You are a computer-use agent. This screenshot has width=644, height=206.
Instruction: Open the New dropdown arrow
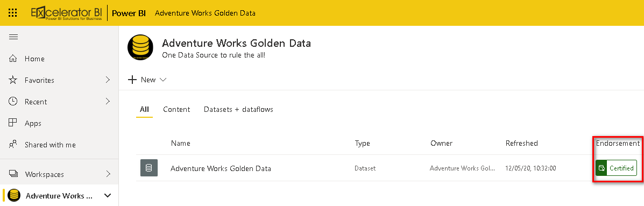tap(162, 80)
